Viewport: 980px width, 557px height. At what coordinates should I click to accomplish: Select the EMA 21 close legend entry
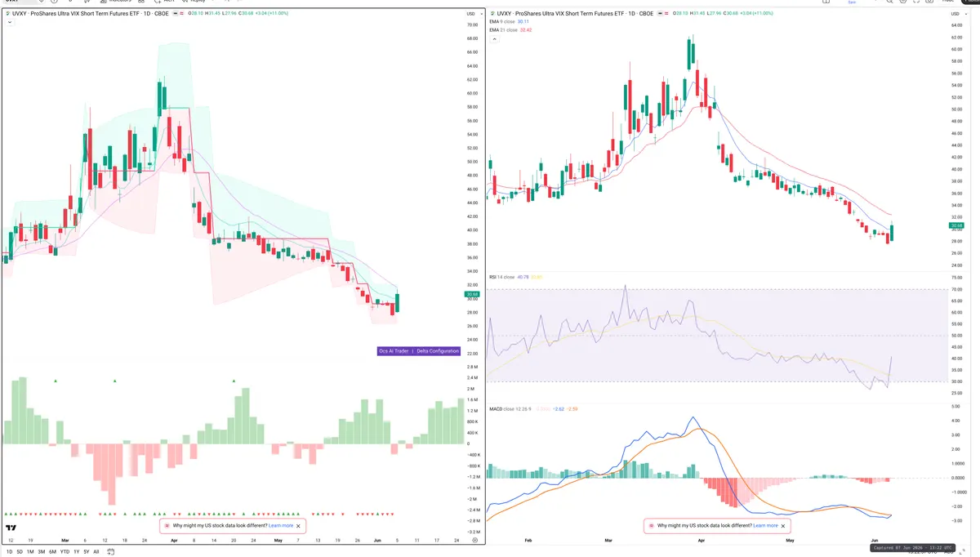(504, 30)
